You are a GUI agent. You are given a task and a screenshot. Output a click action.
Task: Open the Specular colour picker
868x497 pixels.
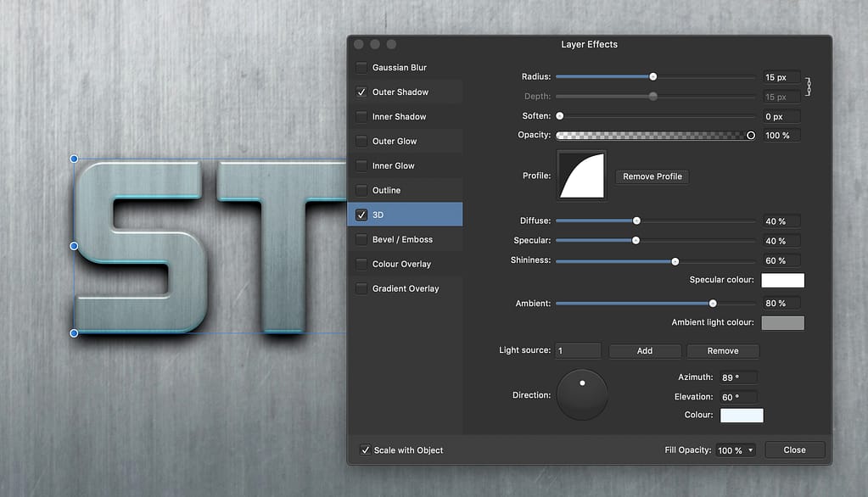point(782,280)
